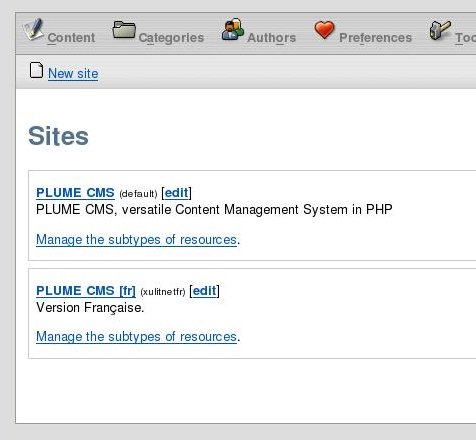
Task: Open the partially visible Tools menu
Action: tap(465, 38)
